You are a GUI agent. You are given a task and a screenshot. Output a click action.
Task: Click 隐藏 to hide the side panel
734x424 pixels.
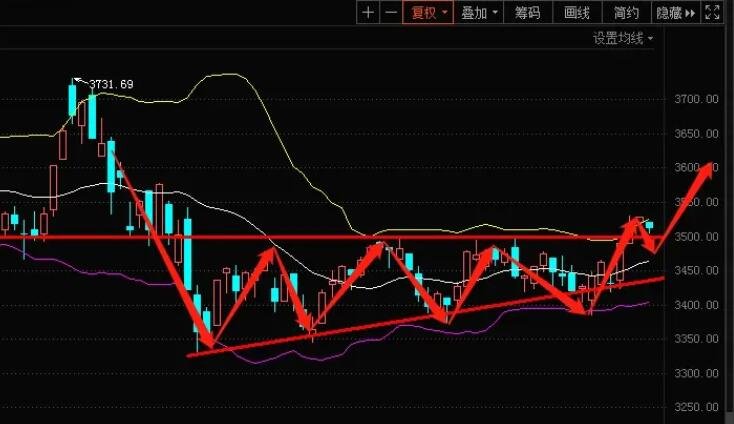(x=674, y=12)
